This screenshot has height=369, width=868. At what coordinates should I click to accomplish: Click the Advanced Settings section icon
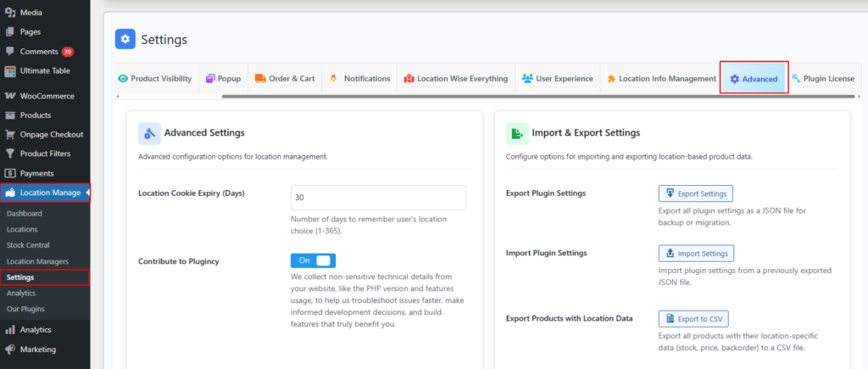tap(149, 133)
